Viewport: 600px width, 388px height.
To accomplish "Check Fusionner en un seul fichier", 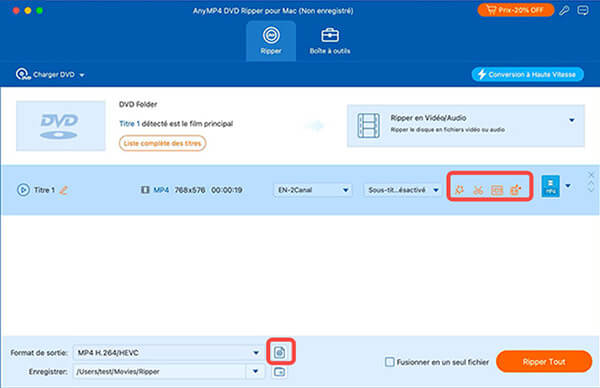I will [390, 362].
